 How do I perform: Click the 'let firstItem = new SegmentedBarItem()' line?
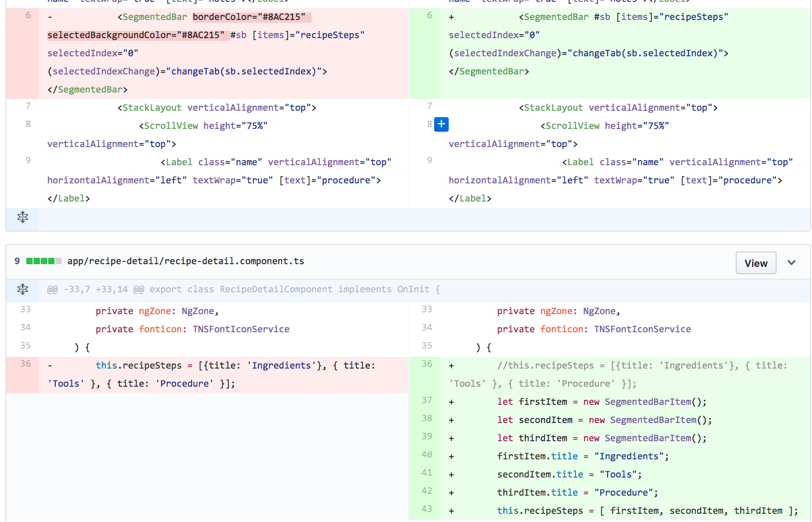(601, 402)
